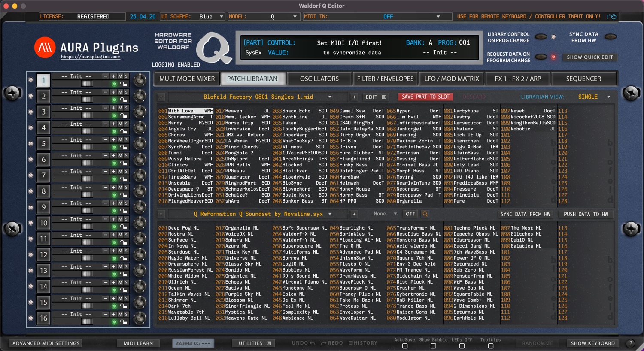Click the pan slider on part 1
This screenshot has height=351, width=644.
click(x=87, y=84)
